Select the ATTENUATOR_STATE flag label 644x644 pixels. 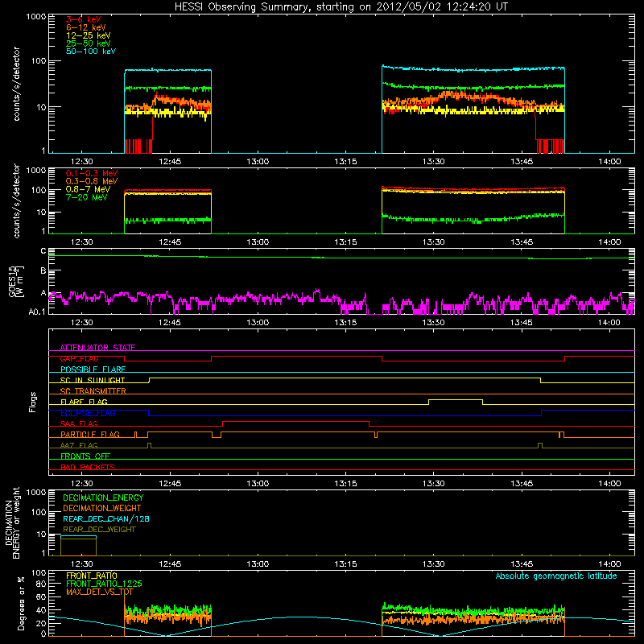pyautogui.click(x=97, y=348)
